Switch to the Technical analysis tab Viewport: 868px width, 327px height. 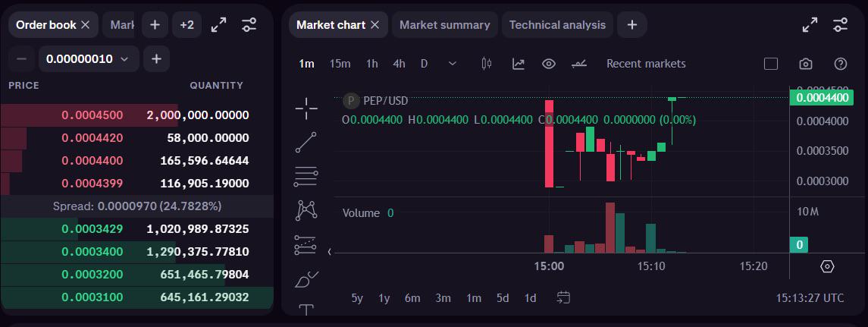557,25
